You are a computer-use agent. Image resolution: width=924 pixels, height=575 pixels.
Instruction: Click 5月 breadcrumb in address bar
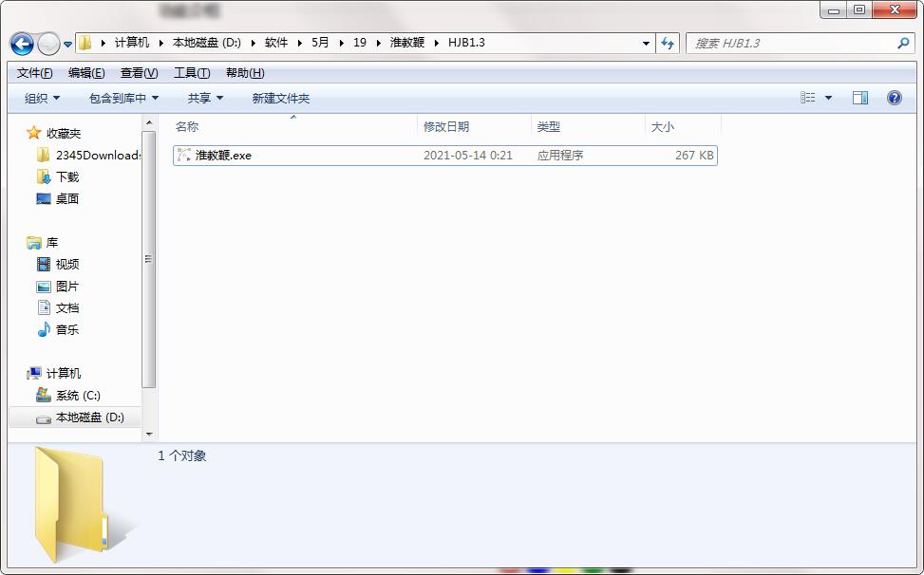(x=321, y=43)
